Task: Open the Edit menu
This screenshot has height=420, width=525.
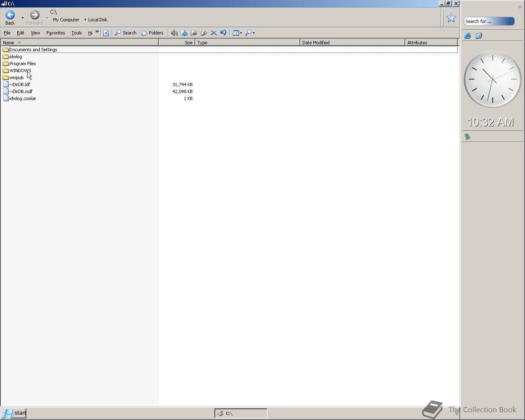Action: click(x=21, y=33)
